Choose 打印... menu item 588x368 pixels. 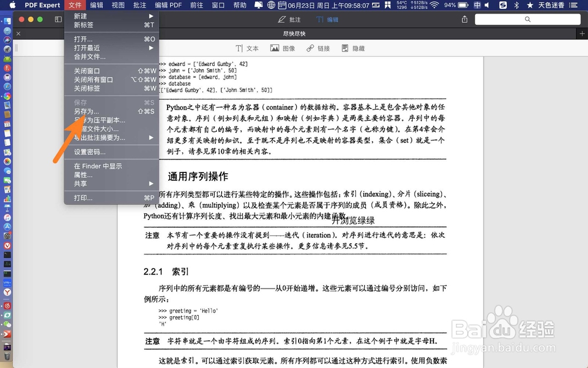click(x=111, y=197)
